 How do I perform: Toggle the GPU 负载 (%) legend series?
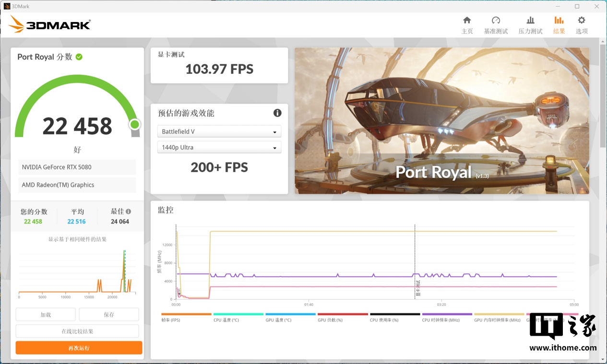click(x=343, y=317)
